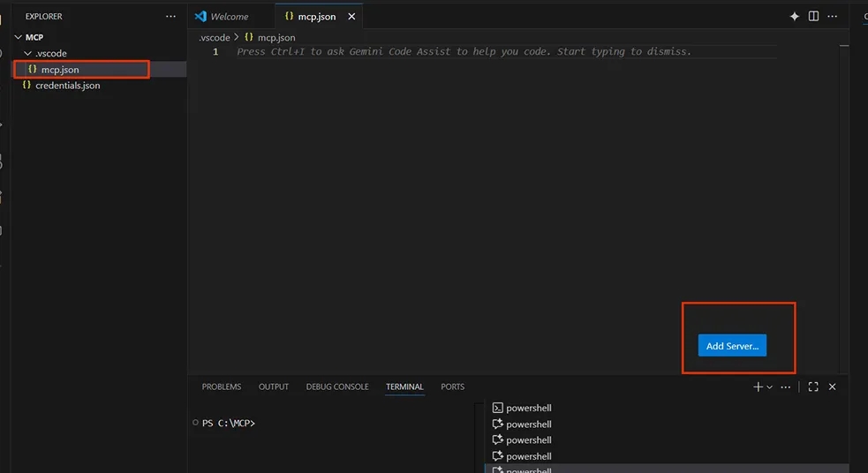Click the Add Server... button
Image resolution: width=868 pixels, height=473 pixels.
click(732, 346)
